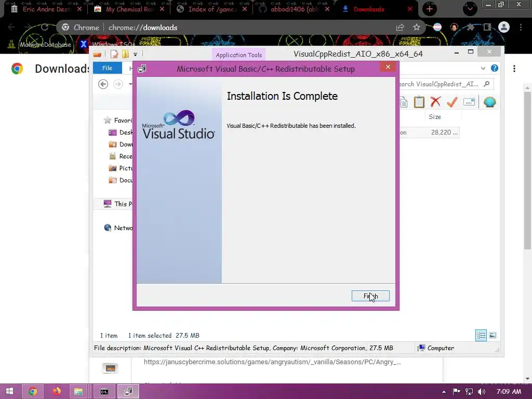This screenshot has width=532, height=399.
Task: Open the File menu in Explorer
Action: [107, 68]
